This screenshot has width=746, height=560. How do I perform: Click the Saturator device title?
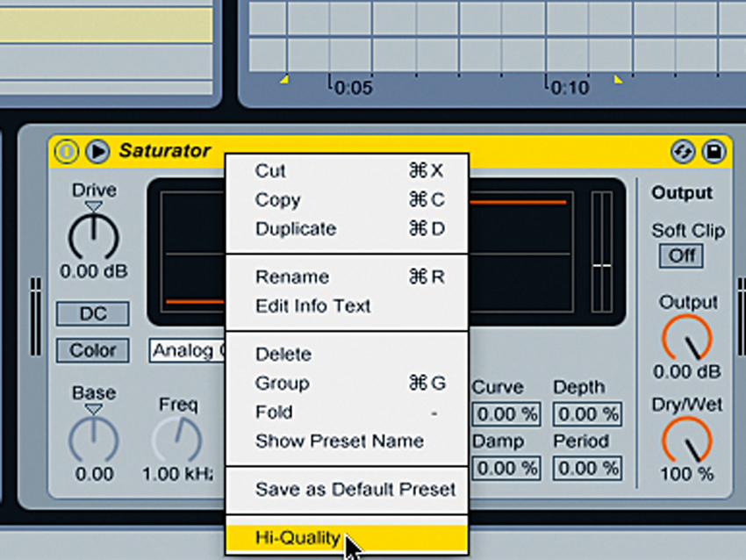(165, 150)
